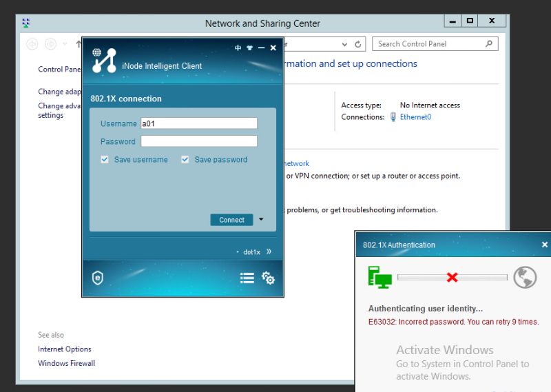Close the Network and Sharing Center window
Image resolution: width=551 pixels, height=392 pixels.
[x=492, y=21]
